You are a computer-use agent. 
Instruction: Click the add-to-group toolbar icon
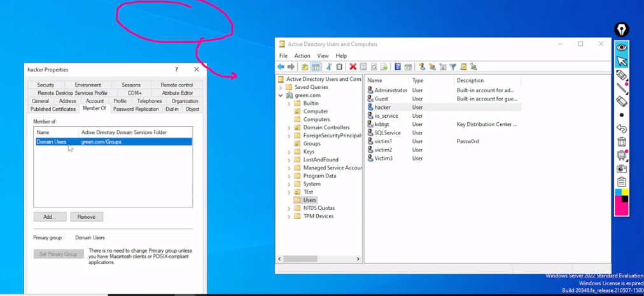coord(473,67)
